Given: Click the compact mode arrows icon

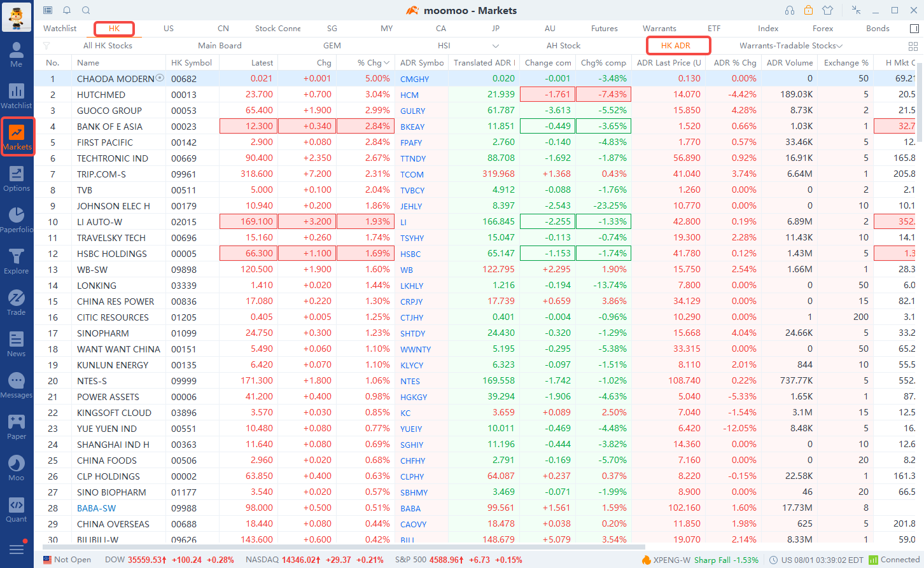Looking at the screenshot, I should point(856,10).
